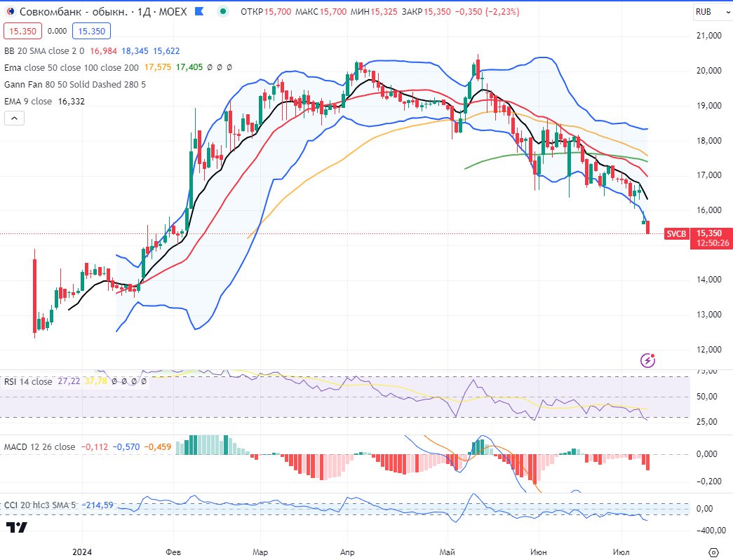Click the Фев label on time axis

173,552
